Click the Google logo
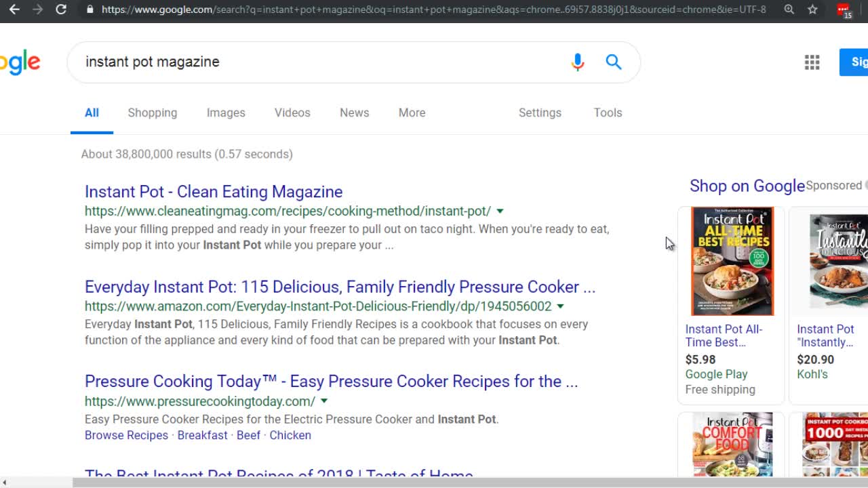Image resolution: width=868 pixels, height=488 pixels. pyautogui.click(x=20, y=62)
